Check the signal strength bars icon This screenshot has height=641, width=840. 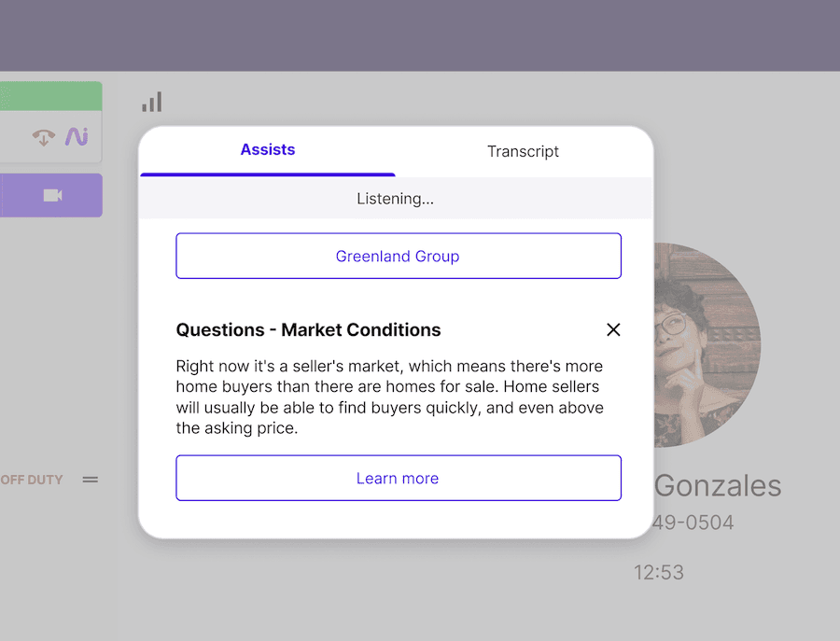coord(152,103)
